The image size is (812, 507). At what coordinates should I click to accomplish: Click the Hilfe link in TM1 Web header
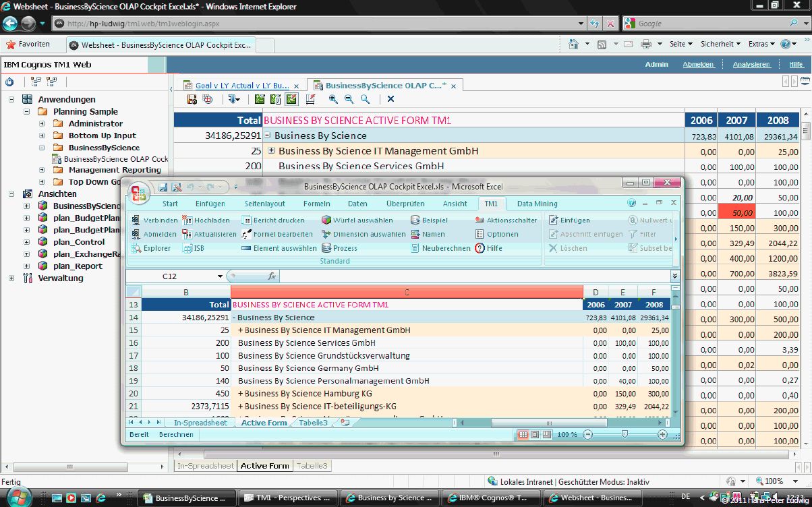[x=796, y=65]
